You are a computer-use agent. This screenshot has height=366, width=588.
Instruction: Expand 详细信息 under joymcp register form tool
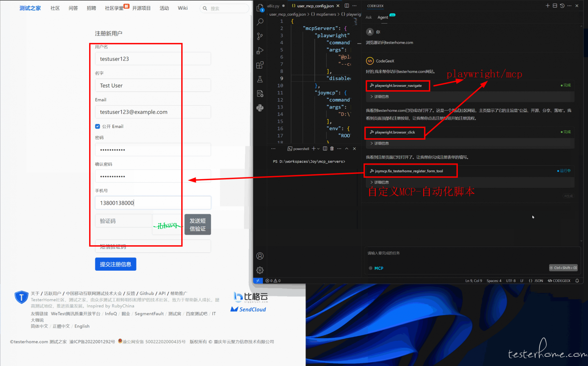[379, 182]
